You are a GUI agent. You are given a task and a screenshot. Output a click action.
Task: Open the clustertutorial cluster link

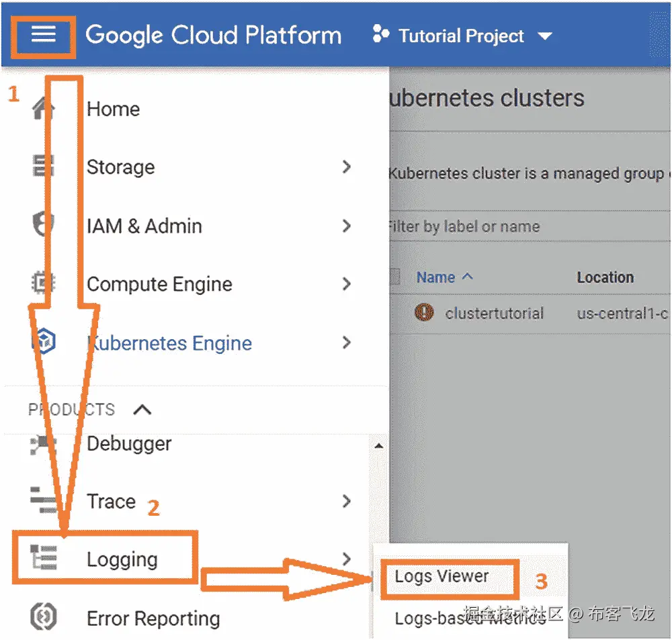click(x=494, y=313)
